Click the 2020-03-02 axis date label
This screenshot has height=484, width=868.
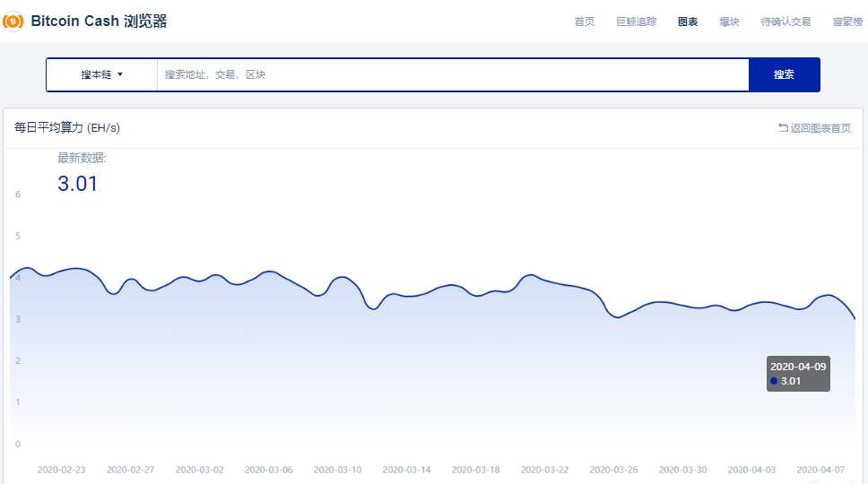point(200,470)
